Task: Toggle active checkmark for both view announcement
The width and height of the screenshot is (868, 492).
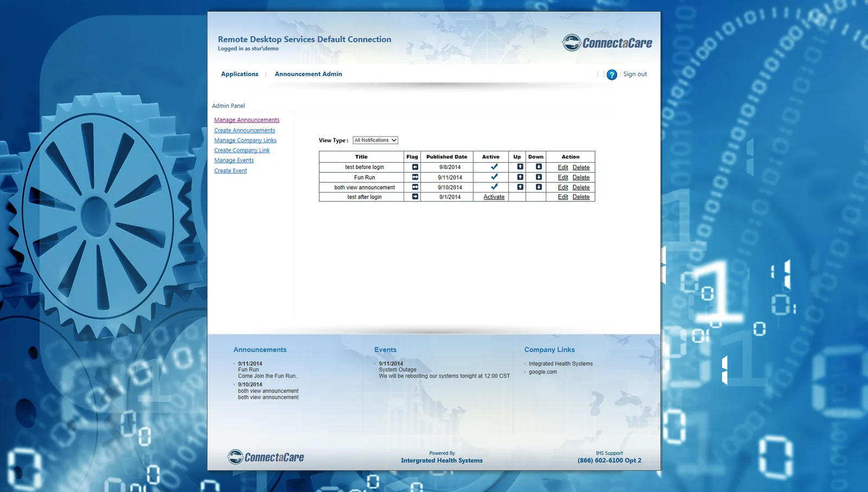Action: pos(494,187)
